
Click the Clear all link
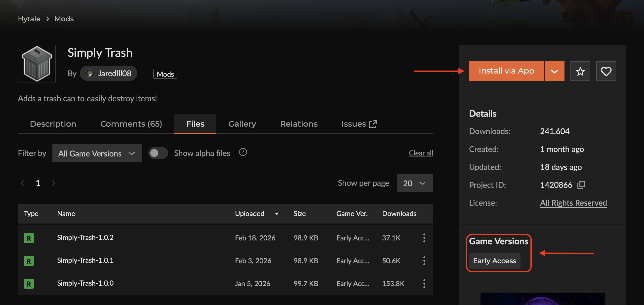pyautogui.click(x=421, y=153)
